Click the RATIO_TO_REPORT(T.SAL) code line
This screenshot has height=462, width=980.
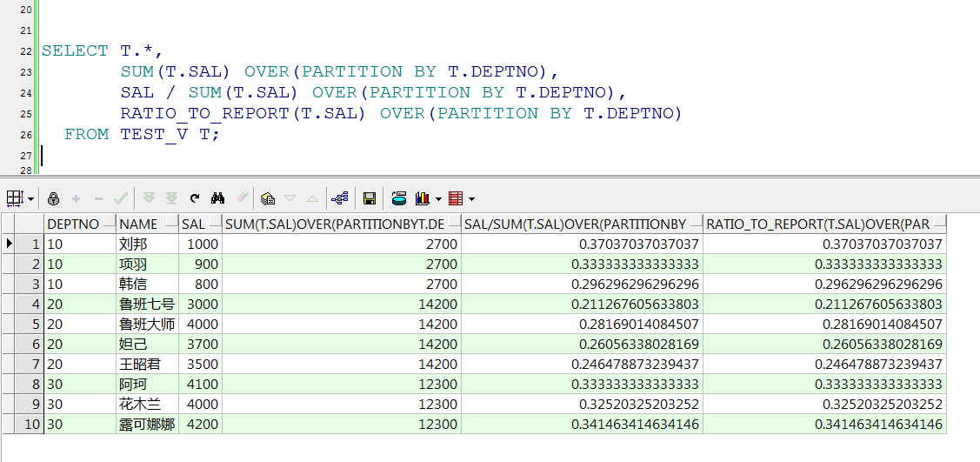401,114
